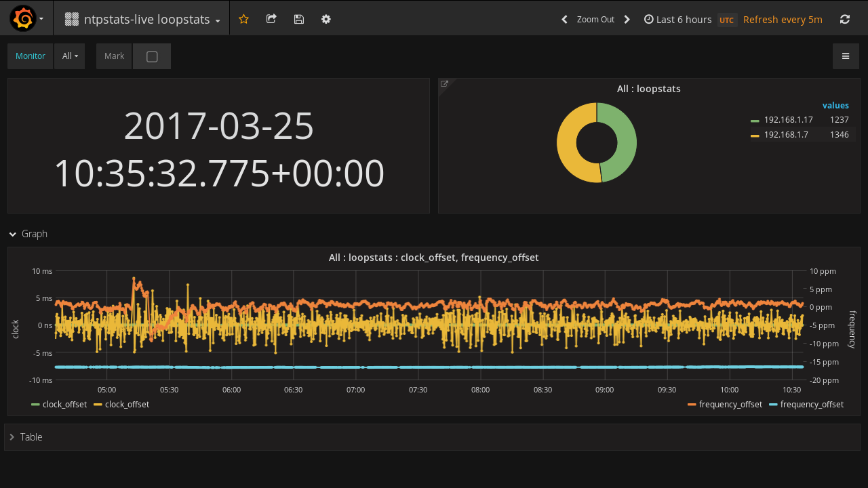Open the 'Last 6 hours' time picker
The height and width of the screenshot is (488, 868).
pyautogui.click(x=678, y=20)
